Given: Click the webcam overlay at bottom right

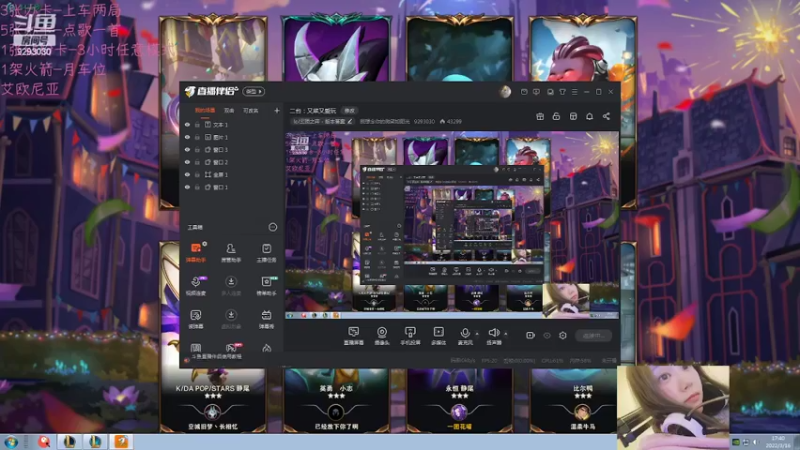Looking at the screenshot, I should pos(672,407).
